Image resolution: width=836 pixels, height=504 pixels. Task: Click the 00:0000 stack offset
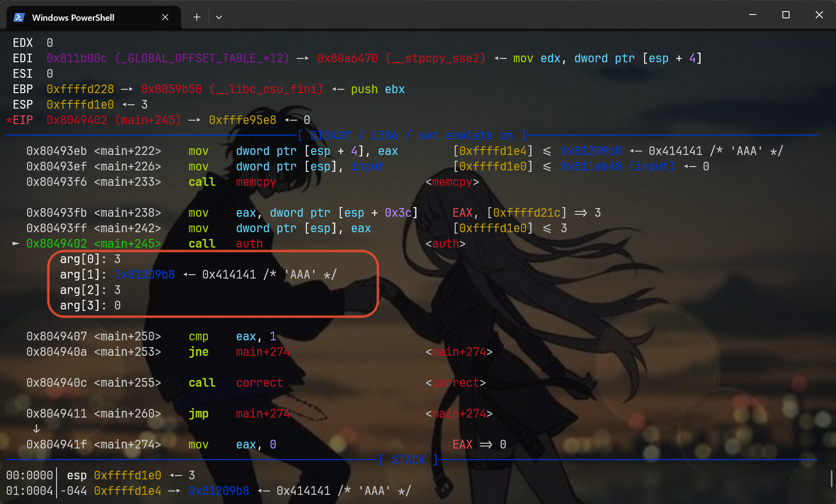pos(29,476)
